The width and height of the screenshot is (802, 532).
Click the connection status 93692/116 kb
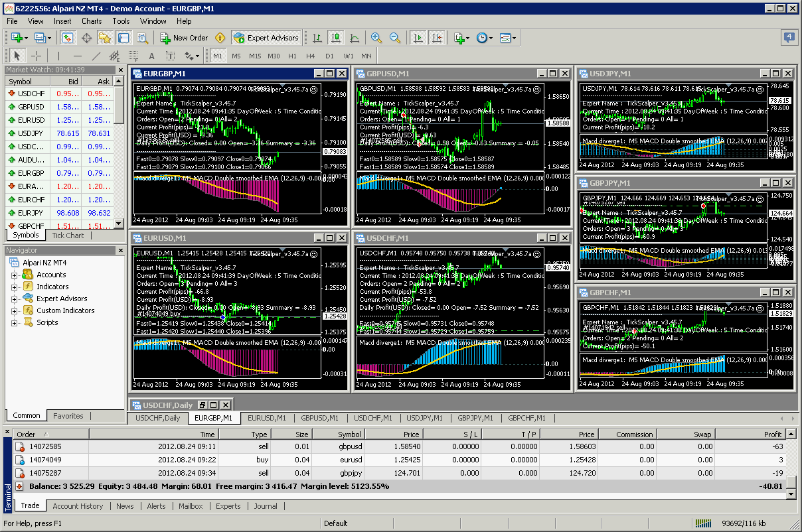743,523
